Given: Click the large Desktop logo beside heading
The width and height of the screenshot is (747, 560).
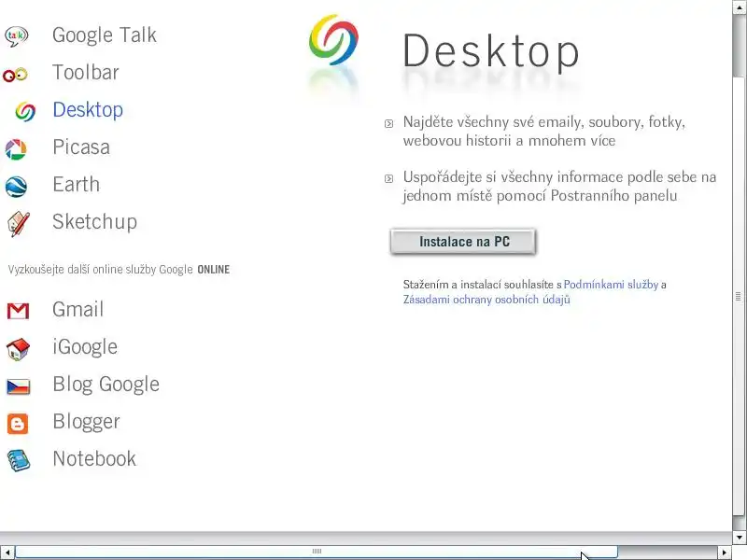Looking at the screenshot, I should point(333,40).
